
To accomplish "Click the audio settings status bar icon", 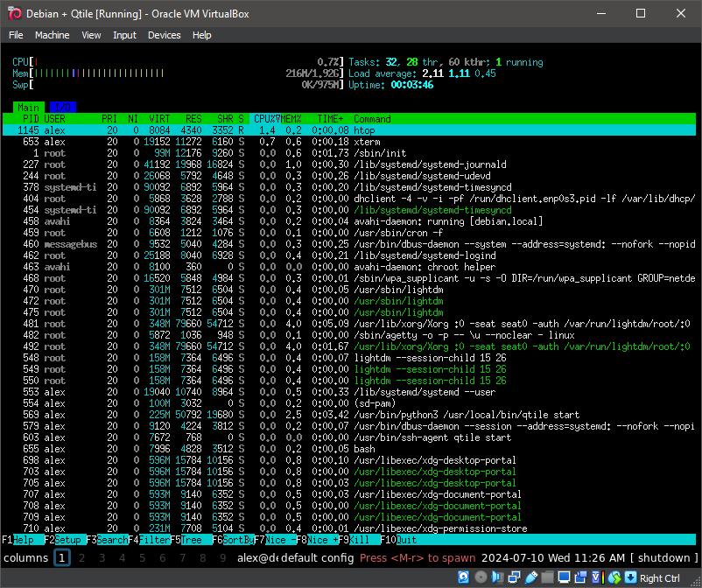I will [496, 577].
